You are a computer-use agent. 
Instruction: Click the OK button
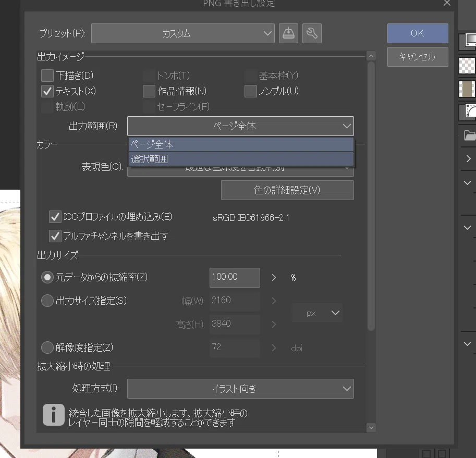tap(418, 33)
